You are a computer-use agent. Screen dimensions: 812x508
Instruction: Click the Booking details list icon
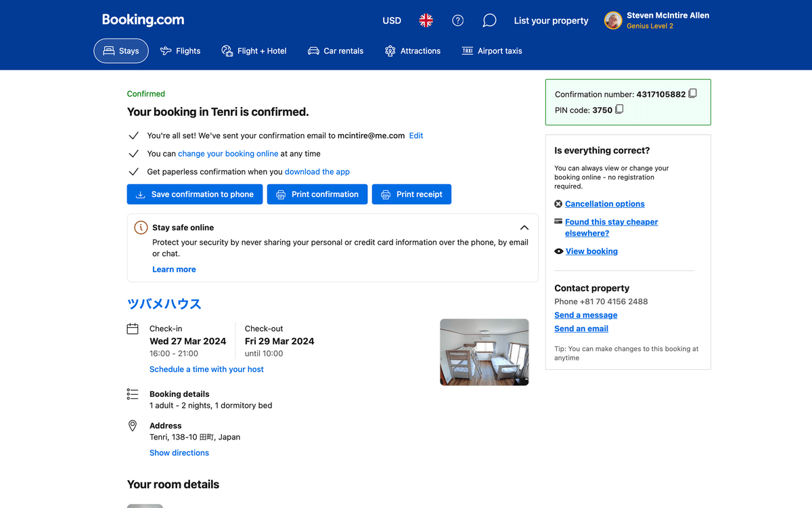click(x=133, y=394)
